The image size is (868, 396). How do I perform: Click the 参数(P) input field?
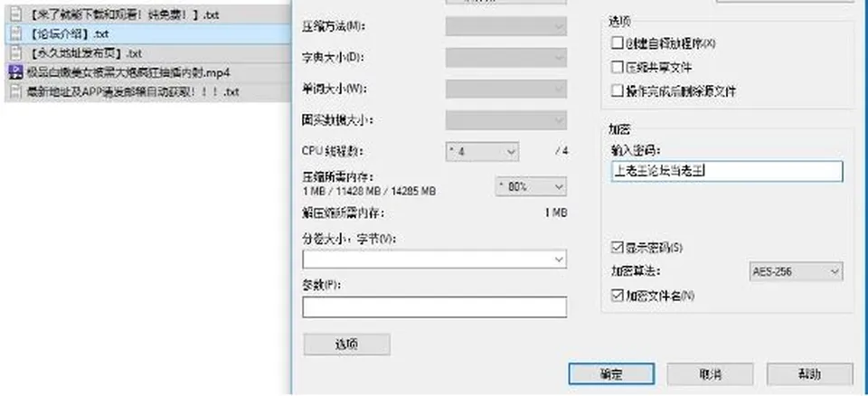coord(435,306)
